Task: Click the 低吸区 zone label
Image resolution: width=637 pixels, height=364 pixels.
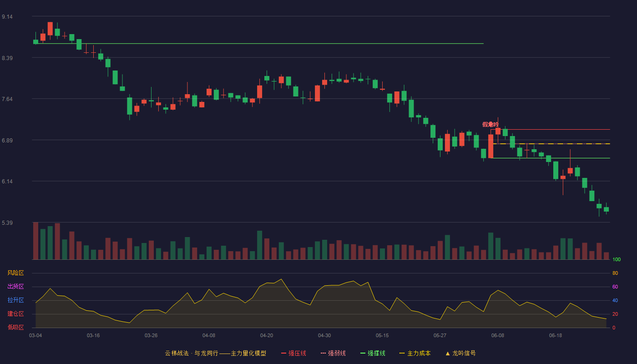Action: pyautogui.click(x=15, y=328)
